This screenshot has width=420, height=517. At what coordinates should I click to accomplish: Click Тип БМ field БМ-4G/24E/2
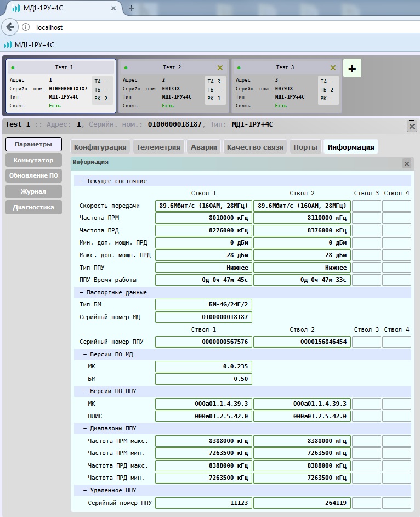203,304
